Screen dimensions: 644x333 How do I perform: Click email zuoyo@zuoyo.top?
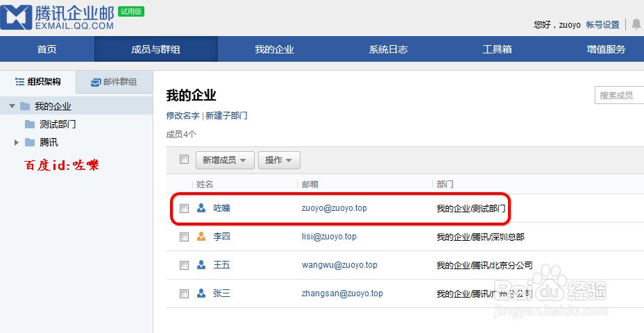334,208
